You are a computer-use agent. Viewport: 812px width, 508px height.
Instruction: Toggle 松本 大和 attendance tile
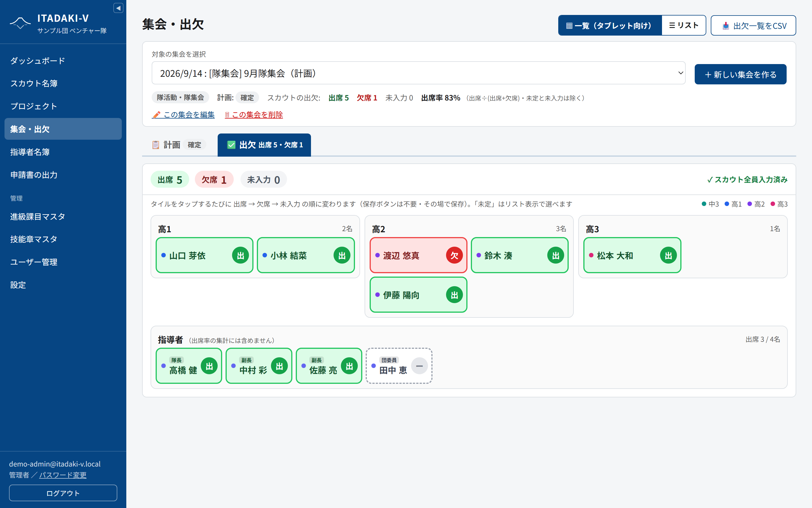[632, 255]
